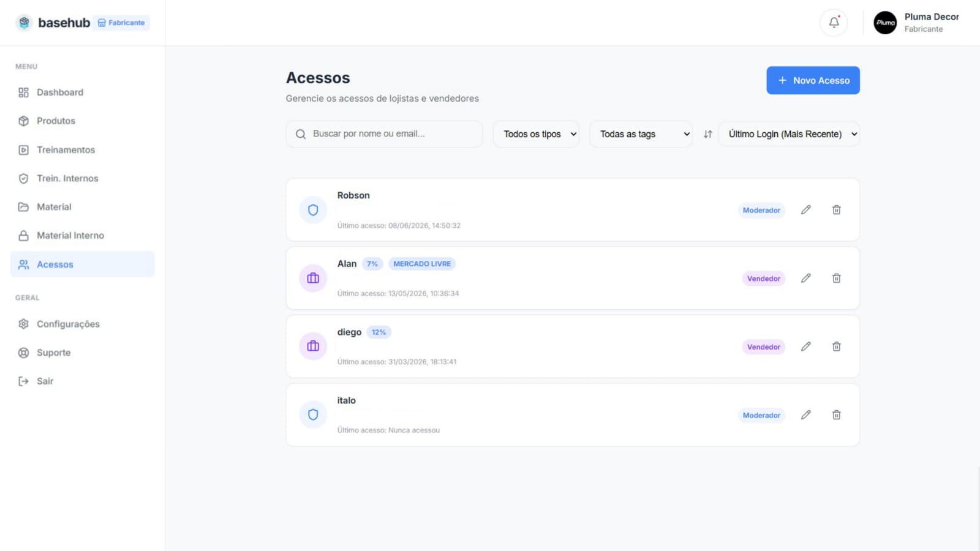
Task: Edit Alan's access with pencil icon
Action: tap(806, 278)
